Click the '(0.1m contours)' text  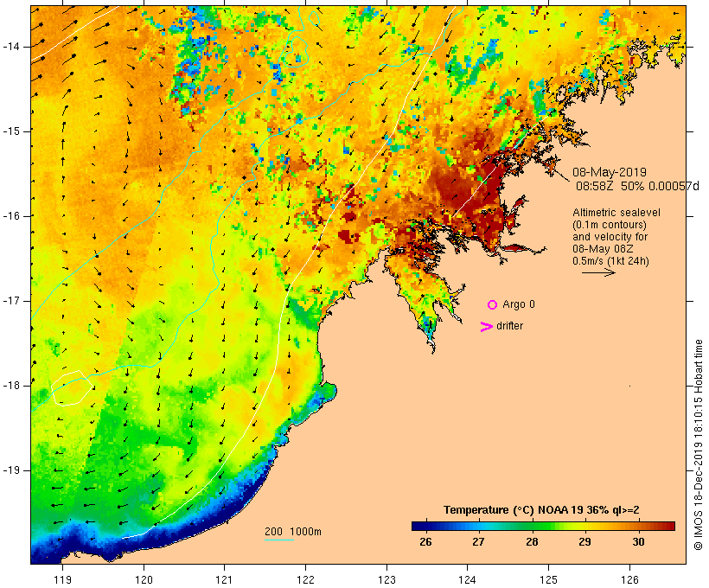(x=610, y=225)
